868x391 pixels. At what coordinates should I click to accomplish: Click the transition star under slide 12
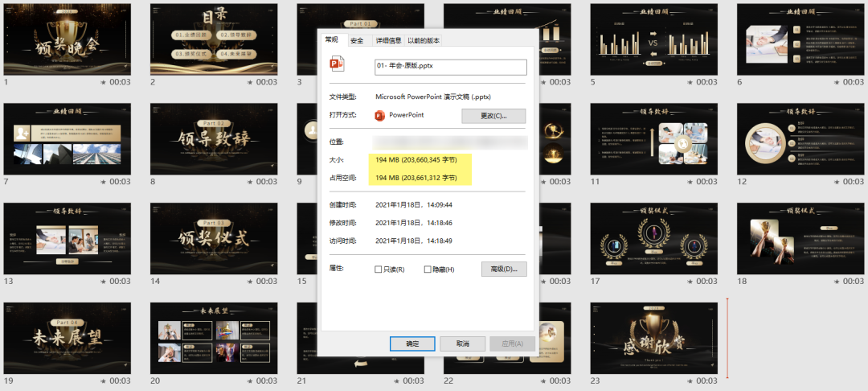[x=837, y=182]
